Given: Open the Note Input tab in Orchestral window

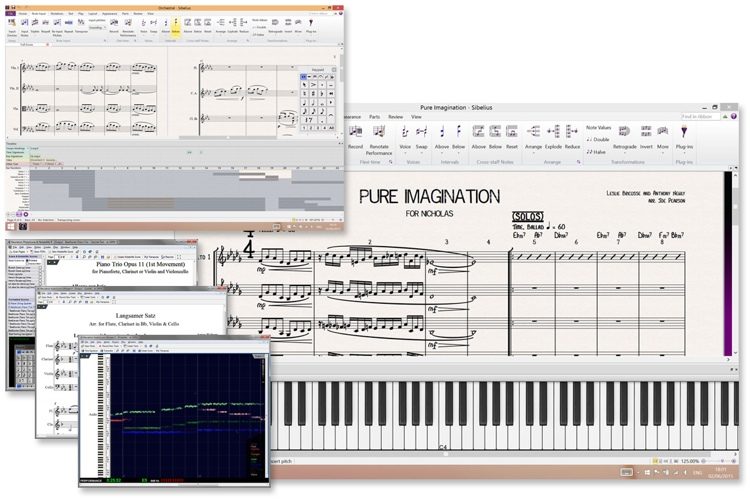Looking at the screenshot, I should pyautogui.click(x=39, y=13).
